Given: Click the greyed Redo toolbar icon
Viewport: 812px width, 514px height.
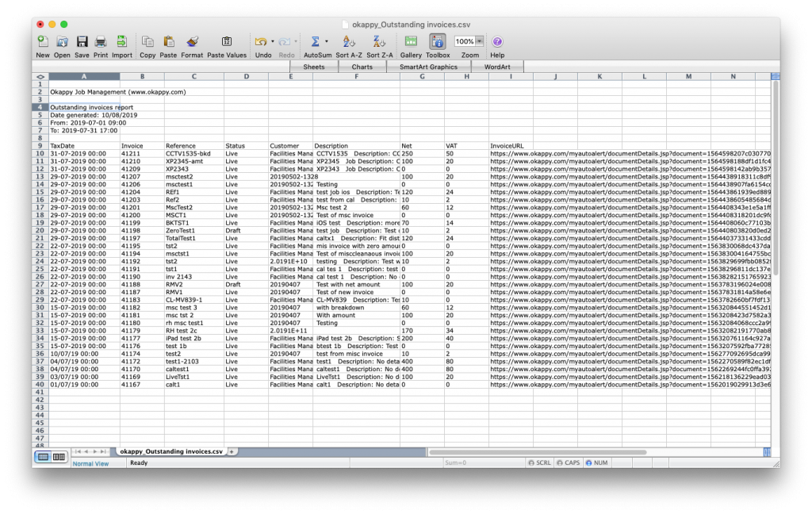Looking at the screenshot, I should click(x=285, y=42).
